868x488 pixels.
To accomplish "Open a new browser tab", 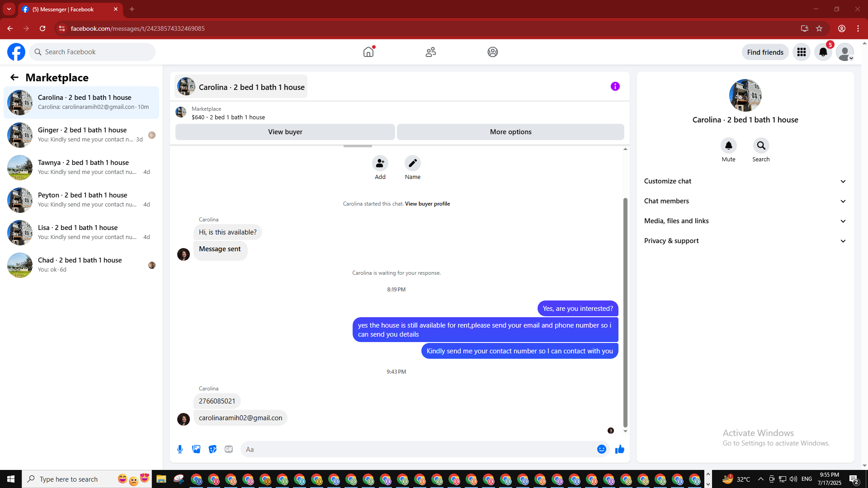I will 132,9.
